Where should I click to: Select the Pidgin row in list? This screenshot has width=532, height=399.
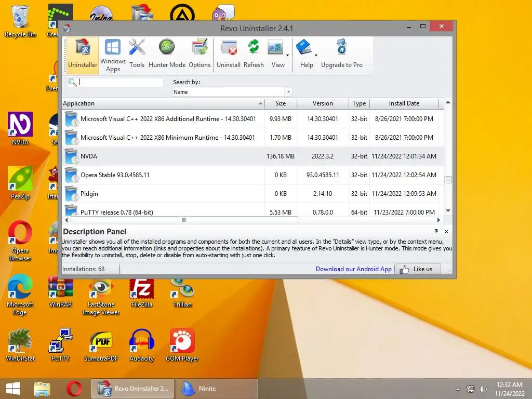click(253, 193)
